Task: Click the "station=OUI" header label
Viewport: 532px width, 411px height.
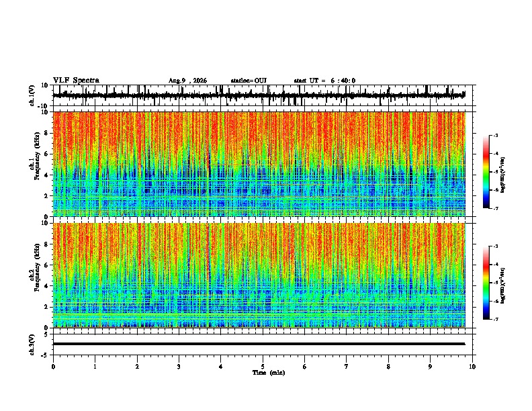Action: click(249, 81)
